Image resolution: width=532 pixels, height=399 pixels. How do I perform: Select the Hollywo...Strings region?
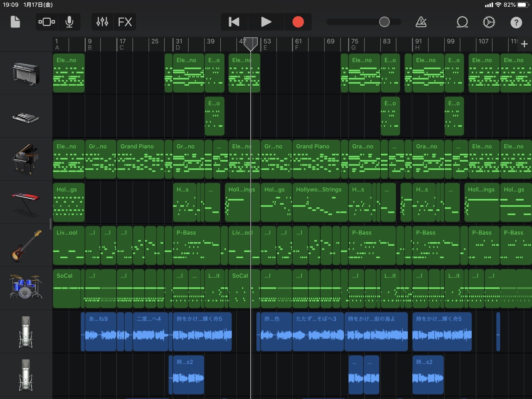[x=320, y=202]
